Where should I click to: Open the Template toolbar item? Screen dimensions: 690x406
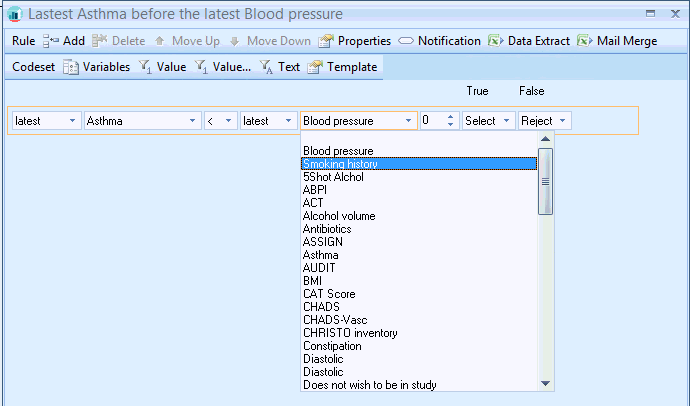click(315, 67)
